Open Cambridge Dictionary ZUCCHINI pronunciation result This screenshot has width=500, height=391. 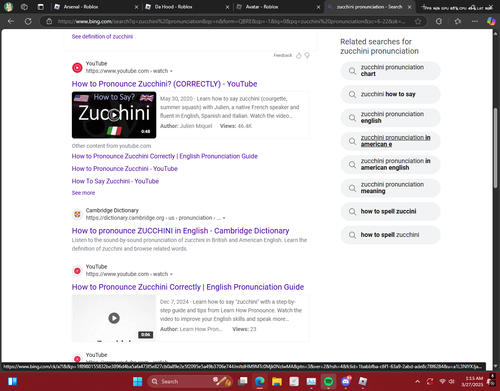(x=180, y=231)
